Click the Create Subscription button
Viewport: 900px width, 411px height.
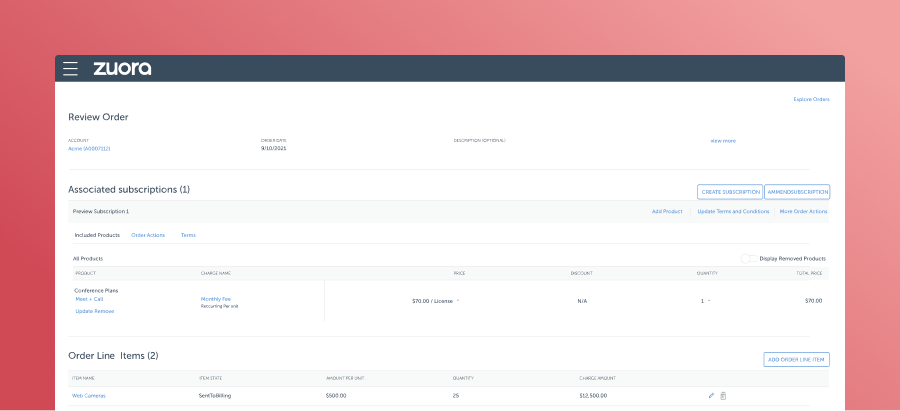coord(729,191)
